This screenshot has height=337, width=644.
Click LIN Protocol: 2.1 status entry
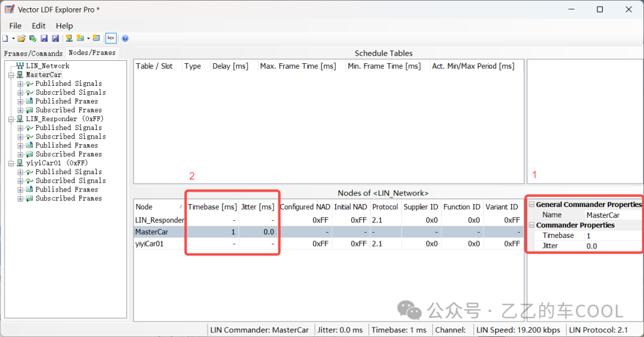(599, 330)
